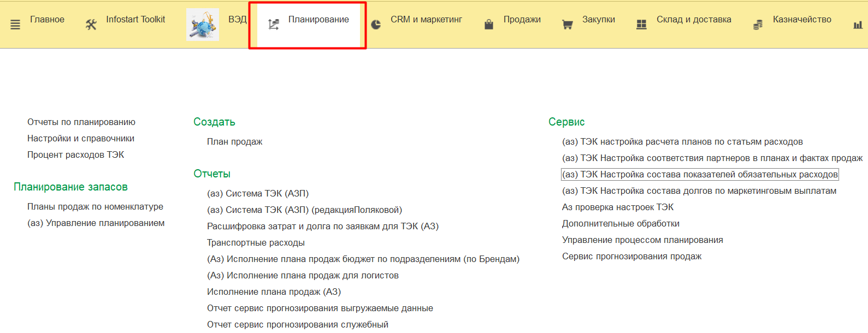This screenshot has height=333, width=868.
Task: Open Отчеты по планированию link
Action: (81, 122)
